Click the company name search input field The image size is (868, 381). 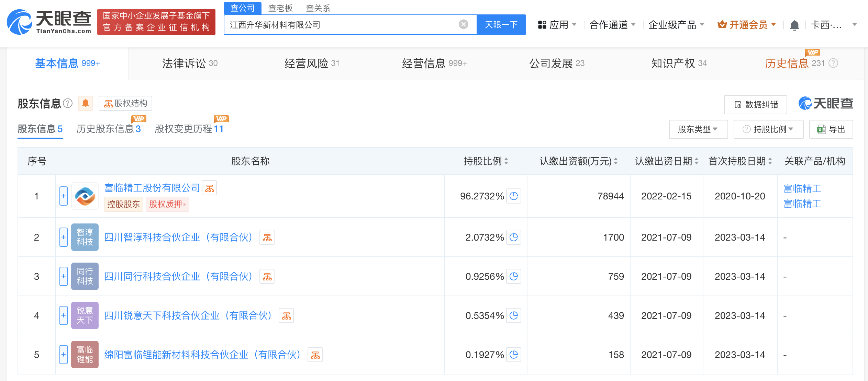pos(340,25)
